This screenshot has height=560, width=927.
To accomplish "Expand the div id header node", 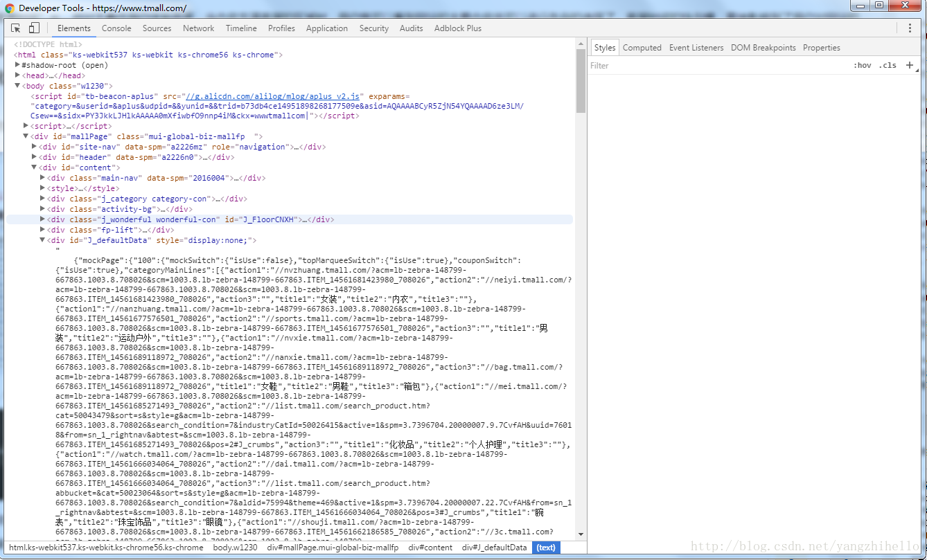I will (35, 157).
